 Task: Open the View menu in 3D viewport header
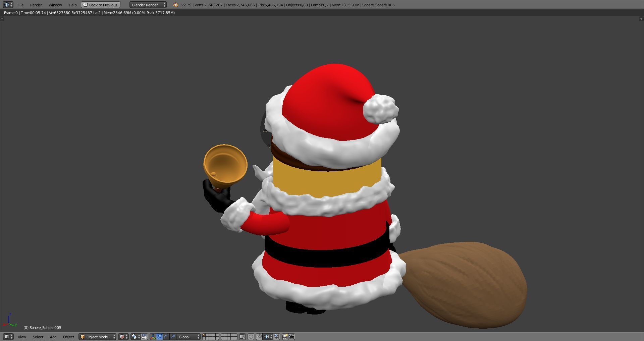pyautogui.click(x=22, y=337)
